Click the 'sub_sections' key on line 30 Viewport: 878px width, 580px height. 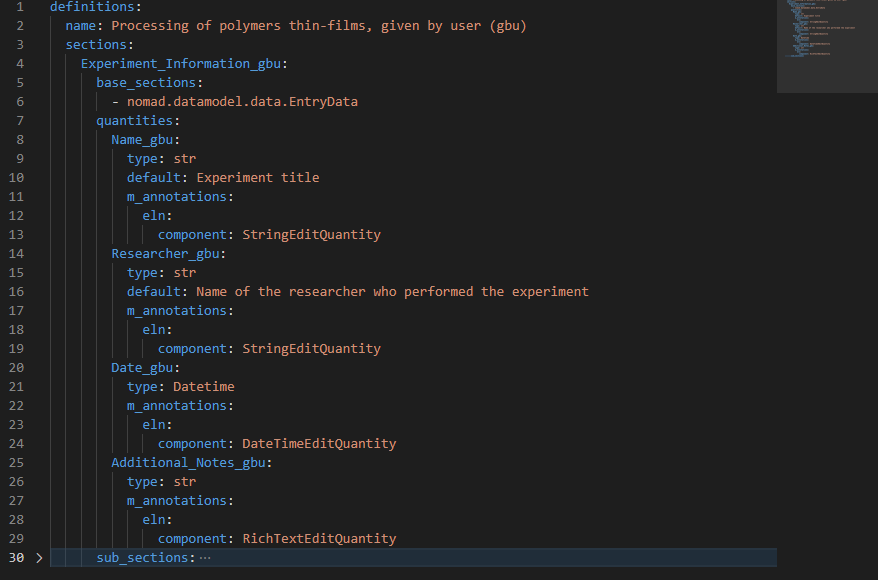142,558
